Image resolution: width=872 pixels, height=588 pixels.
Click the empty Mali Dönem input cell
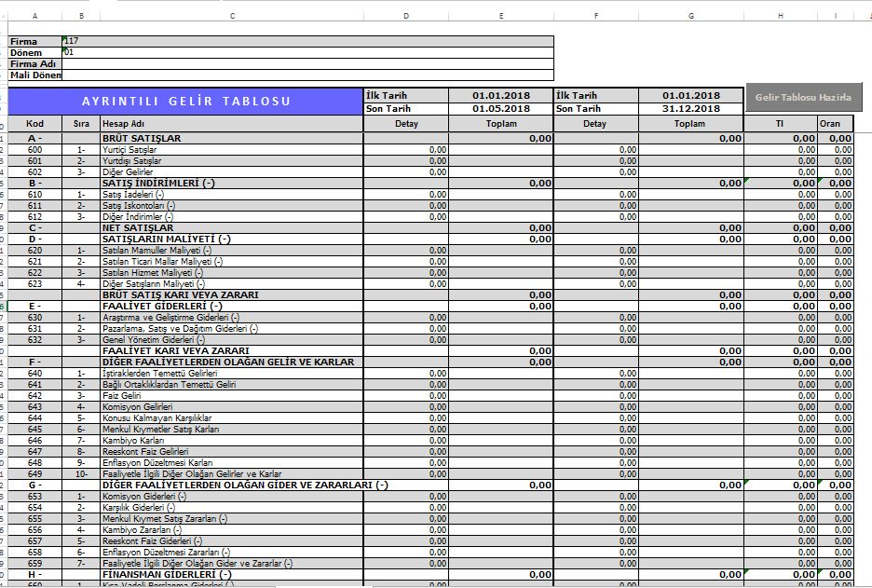pyautogui.click(x=307, y=75)
